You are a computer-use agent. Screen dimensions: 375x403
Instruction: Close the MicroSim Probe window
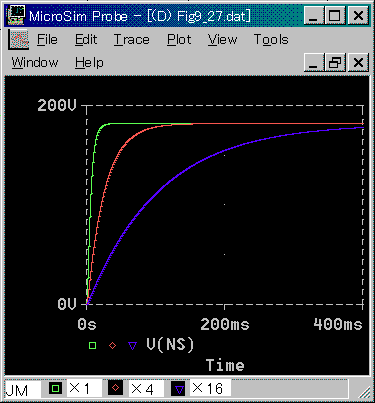[358, 16]
